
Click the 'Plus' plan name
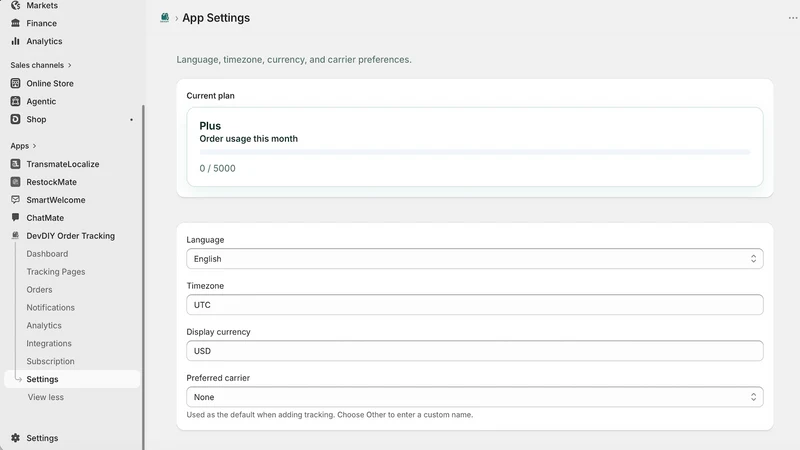pyautogui.click(x=210, y=126)
